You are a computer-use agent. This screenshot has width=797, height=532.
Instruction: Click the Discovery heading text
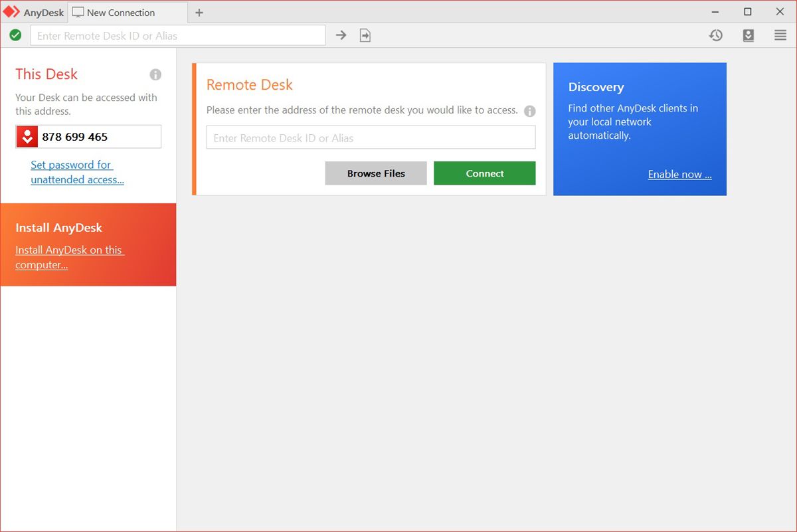pyautogui.click(x=596, y=87)
